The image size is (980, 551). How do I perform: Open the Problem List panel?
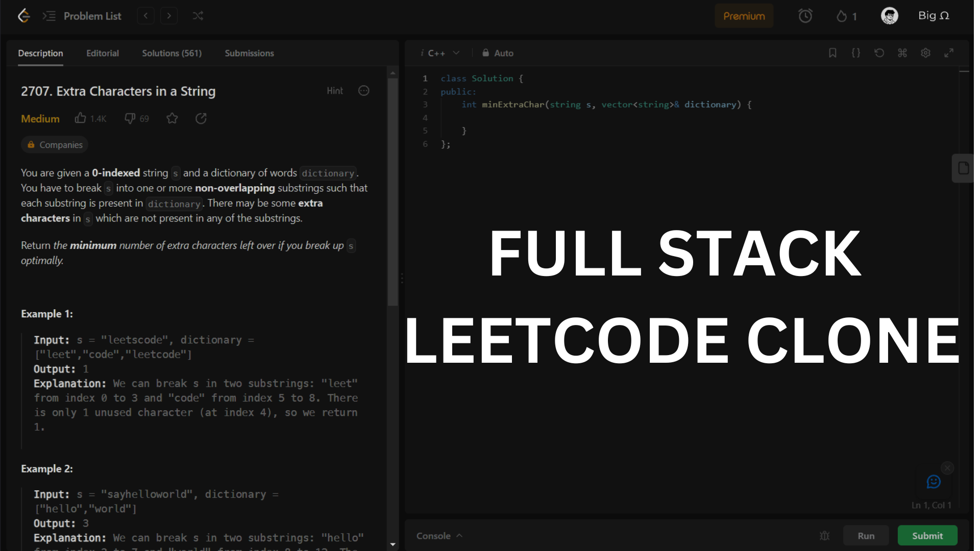click(x=82, y=16)
